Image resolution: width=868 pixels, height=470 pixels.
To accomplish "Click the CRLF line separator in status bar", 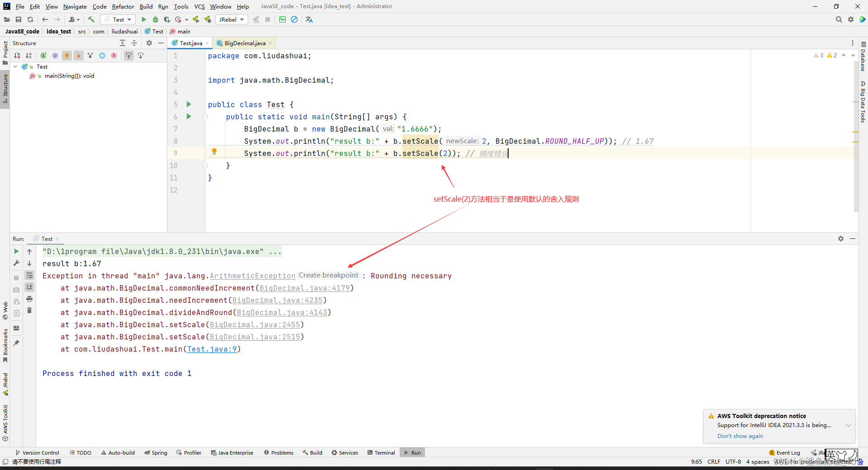I will coord(714,461).
